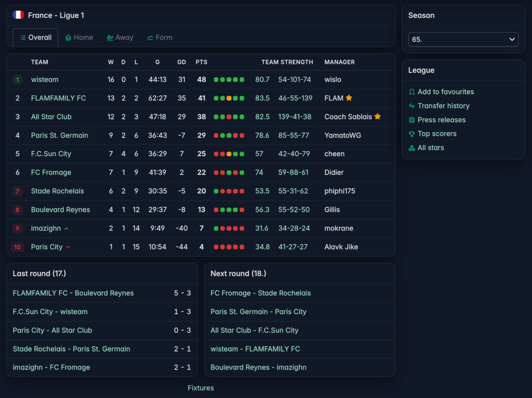Click the newspaper icon beside Press releases

tap(412, 120)
